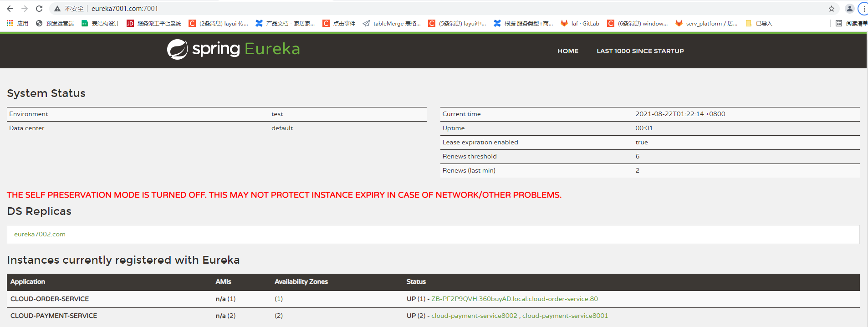The width and height of the screenshot is (868, 327).
Task: Click the Lease expiration enabled label
Action: click(x=480, y=142)
